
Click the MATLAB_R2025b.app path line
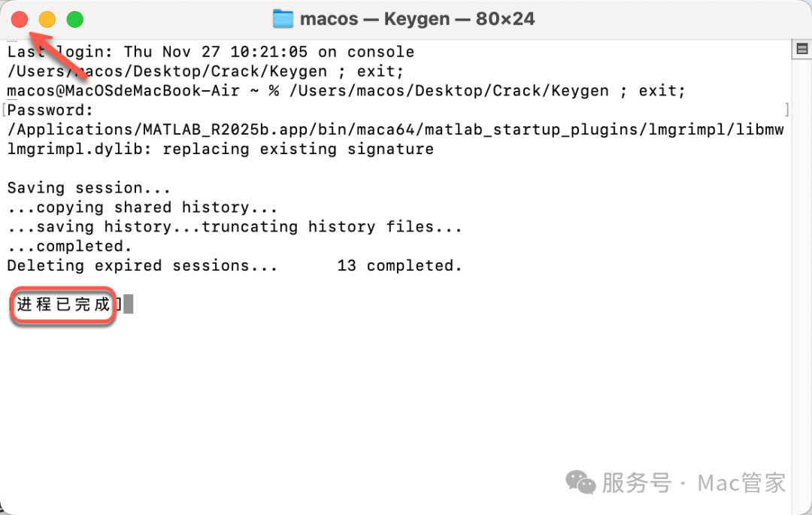tap(395, 130)
